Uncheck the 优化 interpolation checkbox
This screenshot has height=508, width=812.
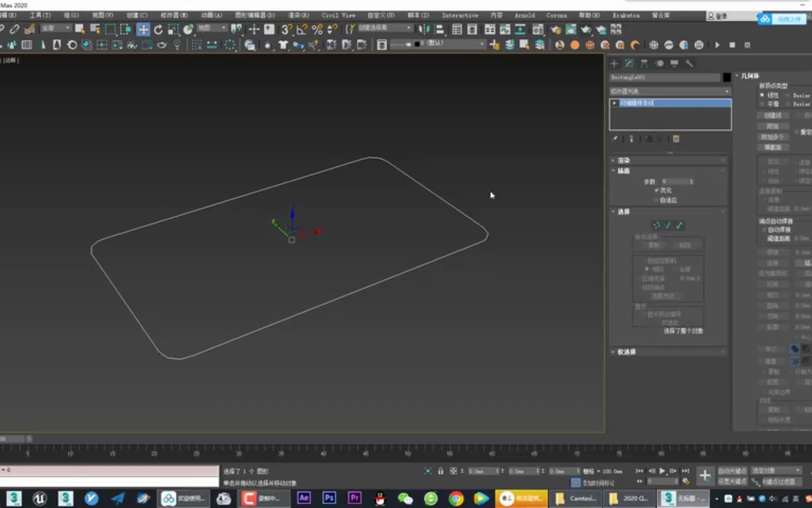click(656, 190)
